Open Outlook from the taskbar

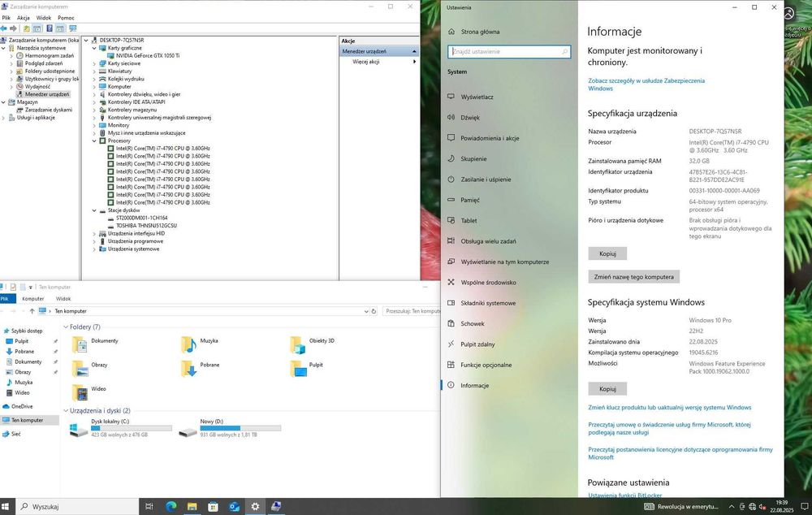point(234,507)
